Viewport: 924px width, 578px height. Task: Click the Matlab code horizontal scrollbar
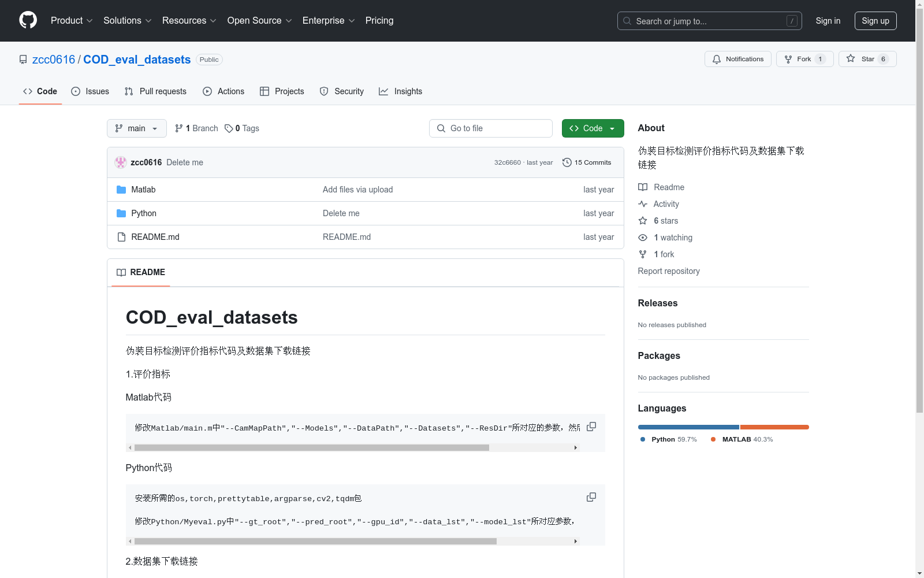pos(312,447)
